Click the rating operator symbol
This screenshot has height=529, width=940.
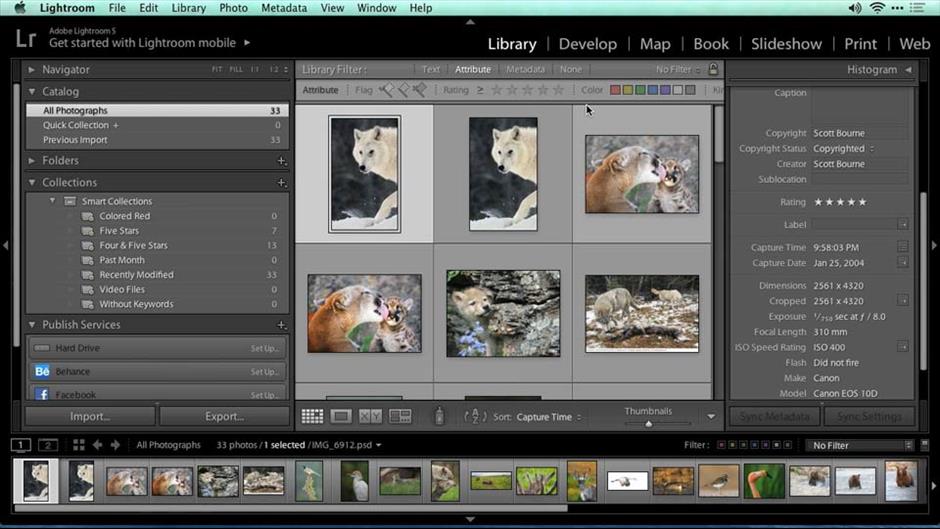point(480,90)
